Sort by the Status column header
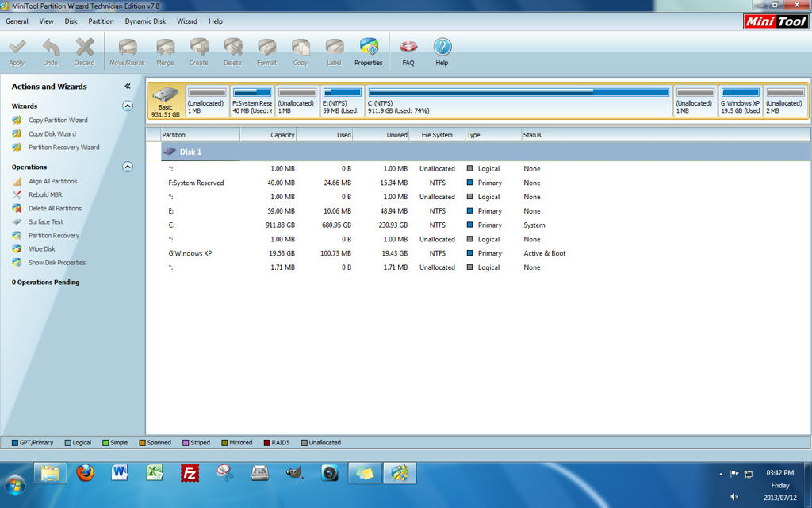812x508 pixels. click(665, 135)
